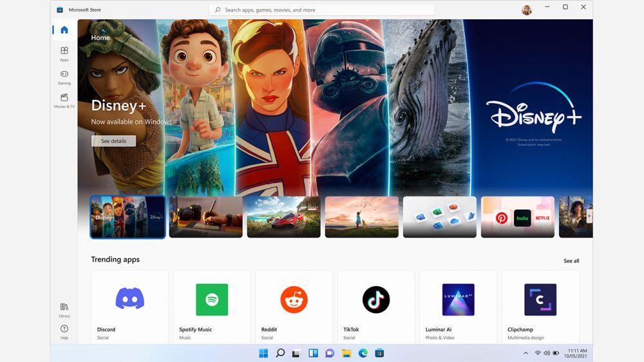Click See details for Disney+
Image resolution: width=644 pixels, height=362 pixels.
[114, 141]
